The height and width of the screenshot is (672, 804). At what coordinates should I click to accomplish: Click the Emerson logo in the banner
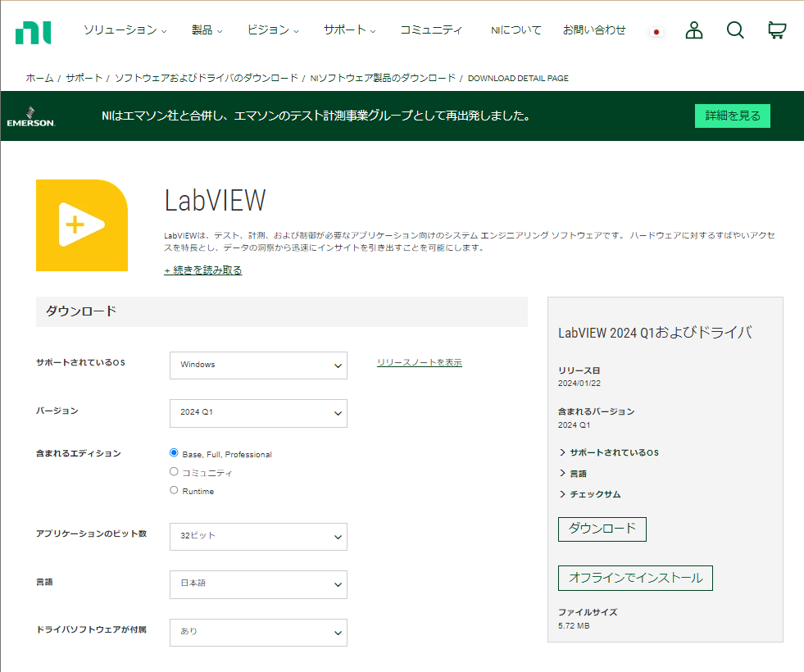tap(31, 116)
